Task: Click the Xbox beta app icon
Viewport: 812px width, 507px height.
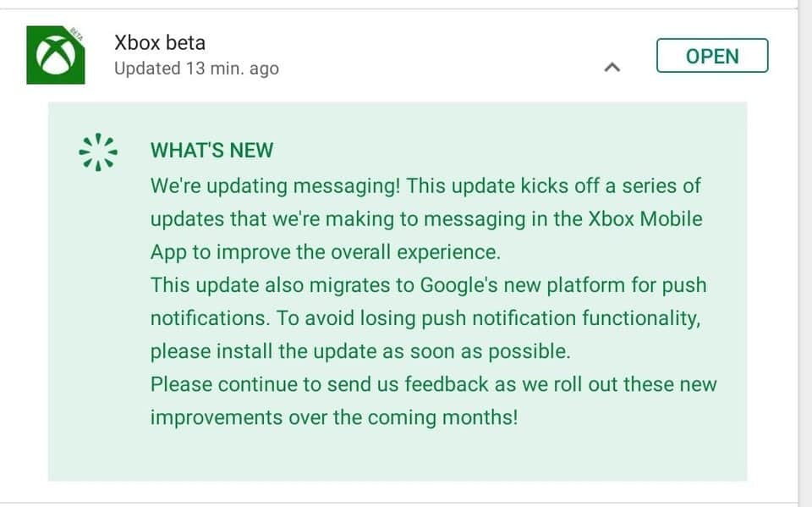Action: tap(55, 55)
